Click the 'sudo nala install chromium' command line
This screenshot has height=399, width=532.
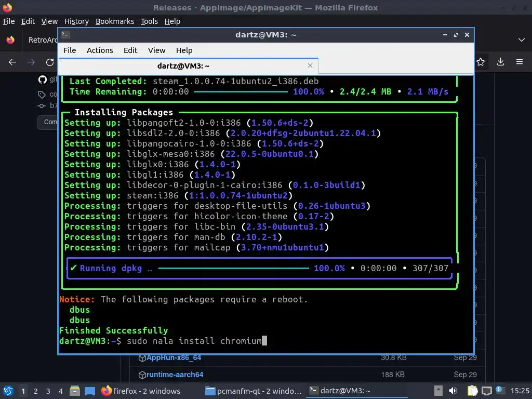tap(194, 341)
